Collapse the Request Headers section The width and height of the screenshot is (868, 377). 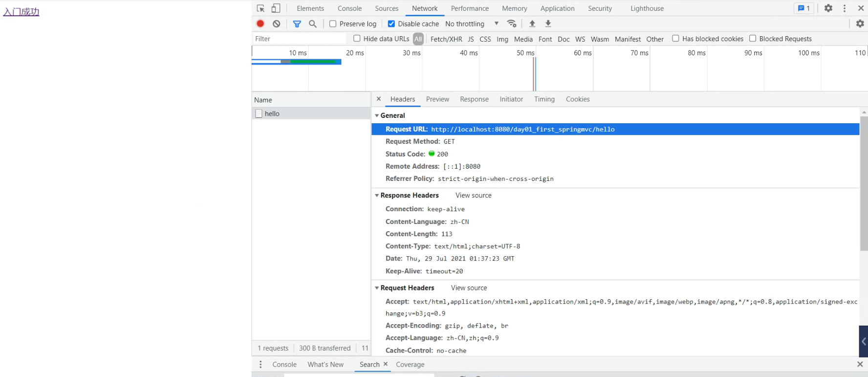[377, 288]
